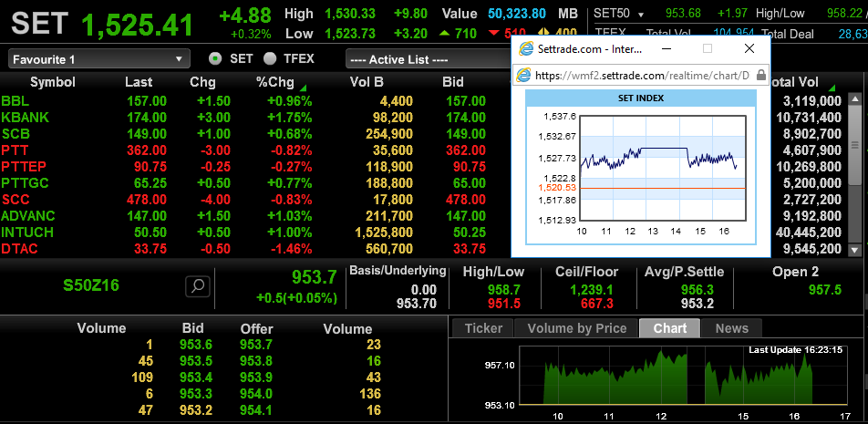The height and width of the screenshot is (424, 868).
Task: Click the Bid column header in watchlist
Action: 453,82
